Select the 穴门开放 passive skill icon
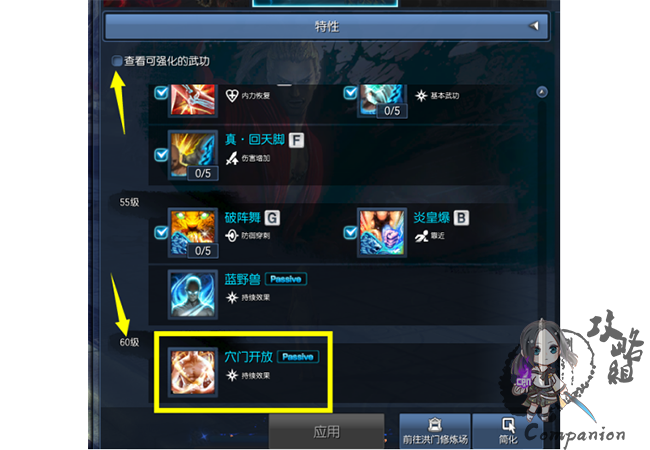 coord(193,372)
